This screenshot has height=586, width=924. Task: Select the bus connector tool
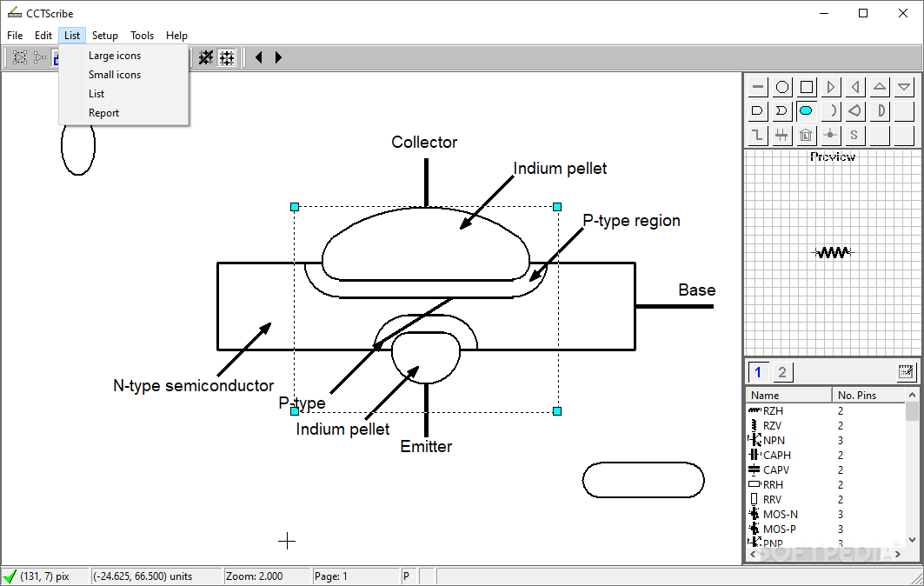[x=782, y=135]
